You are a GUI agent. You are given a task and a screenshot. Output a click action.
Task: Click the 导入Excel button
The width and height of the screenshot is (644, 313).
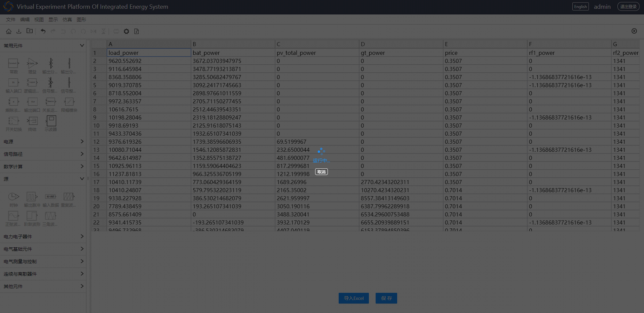coord(354,298)
